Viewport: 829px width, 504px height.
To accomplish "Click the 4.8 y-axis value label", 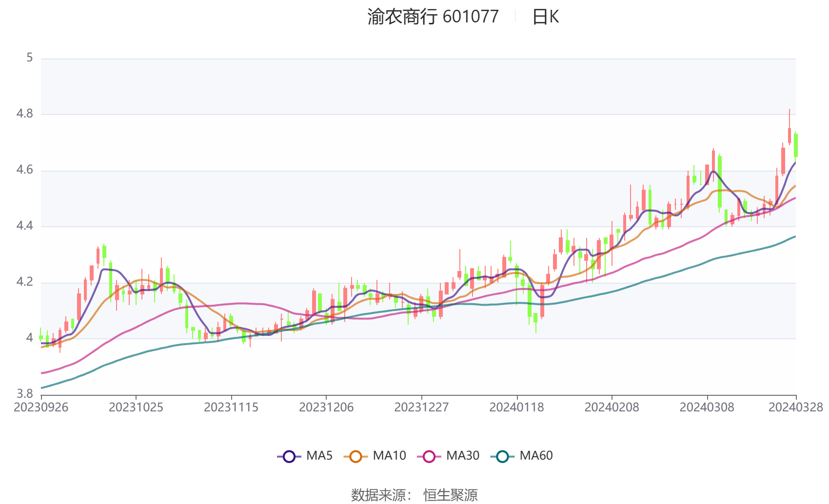I will [x=25, y=114].
